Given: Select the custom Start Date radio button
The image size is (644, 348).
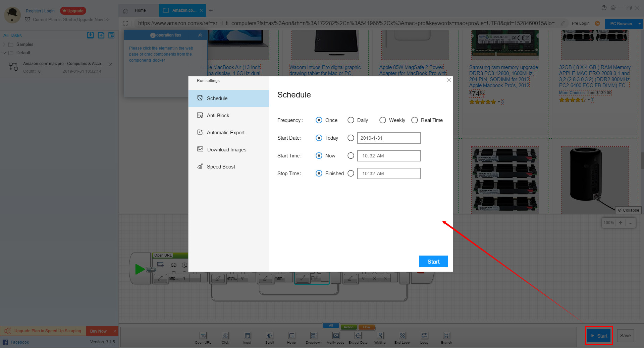Looking at the screenshot, I should coord(351,138).
